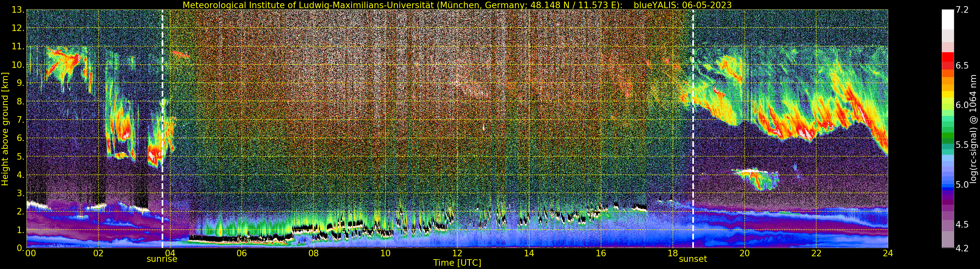Click the time axis tick label 14

pos(529,253)
